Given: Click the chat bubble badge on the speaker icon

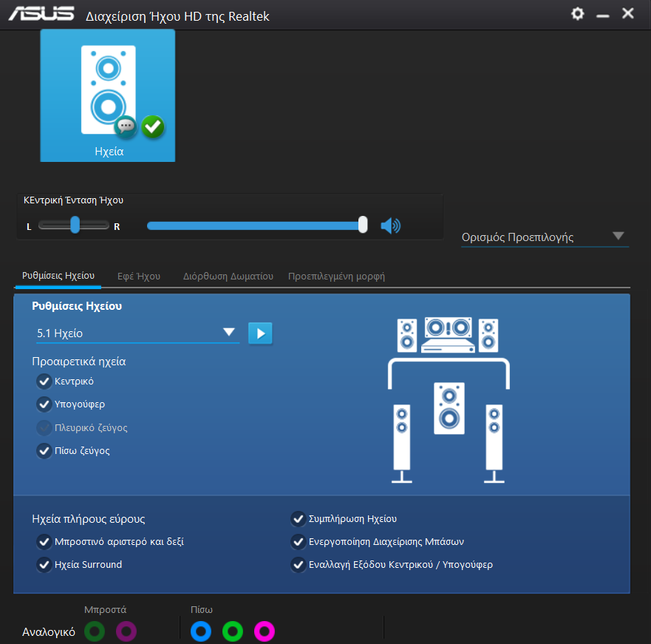Looking at the screenshot, I should [126, 126].
